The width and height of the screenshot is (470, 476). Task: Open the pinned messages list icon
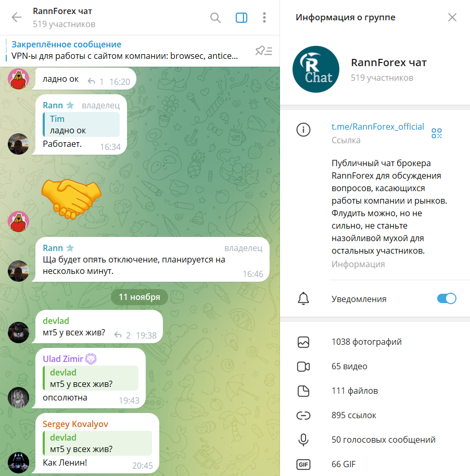click(x=264, y=51)
